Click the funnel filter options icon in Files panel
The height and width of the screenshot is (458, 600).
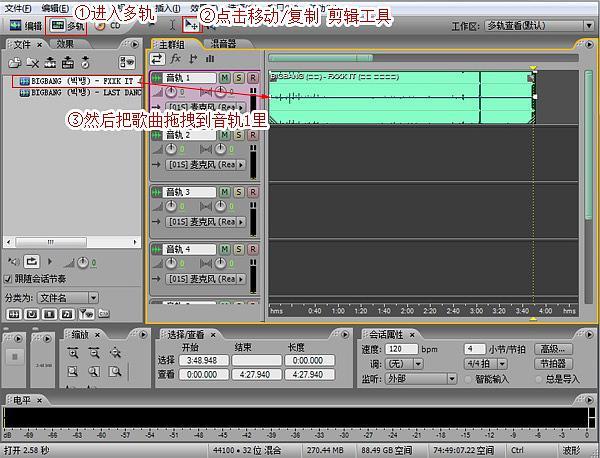[x=86, y=314]
